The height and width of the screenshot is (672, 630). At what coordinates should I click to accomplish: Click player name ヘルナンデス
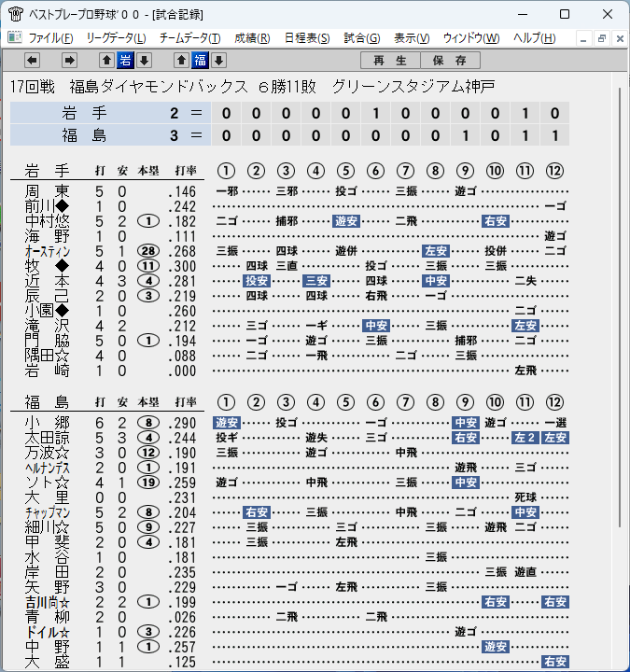tap(48, 468)
